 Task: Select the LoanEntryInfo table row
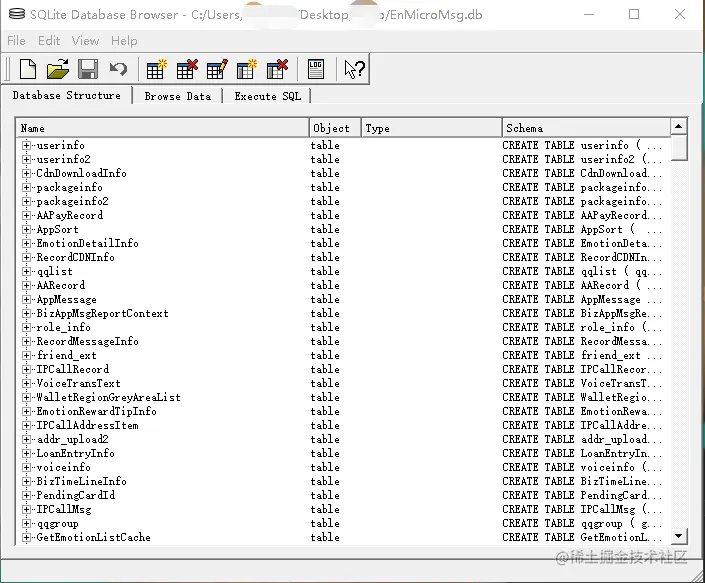click(x=343, y=453)
